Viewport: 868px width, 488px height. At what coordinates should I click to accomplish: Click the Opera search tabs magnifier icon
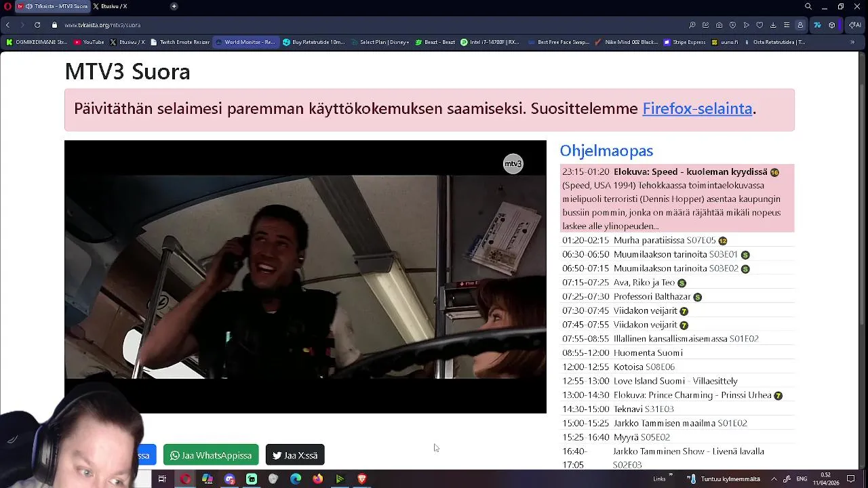(808, 6)
